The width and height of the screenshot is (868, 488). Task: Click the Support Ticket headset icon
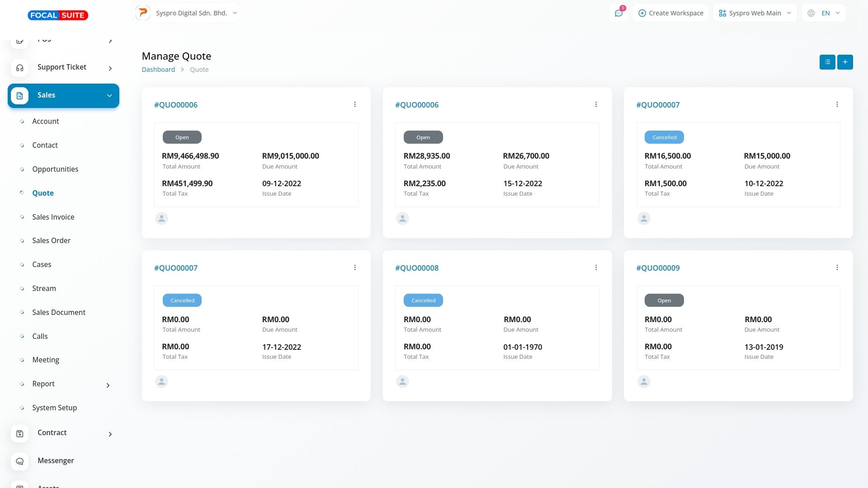pos(19,68)
